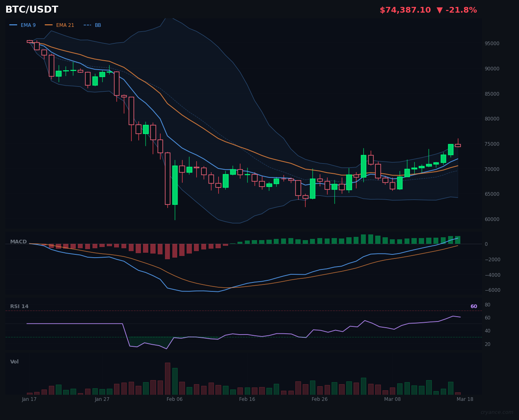Click the dashed BB line marker icon
The height and width of the screenshot is (420, 519).
(x=88, y=25)
